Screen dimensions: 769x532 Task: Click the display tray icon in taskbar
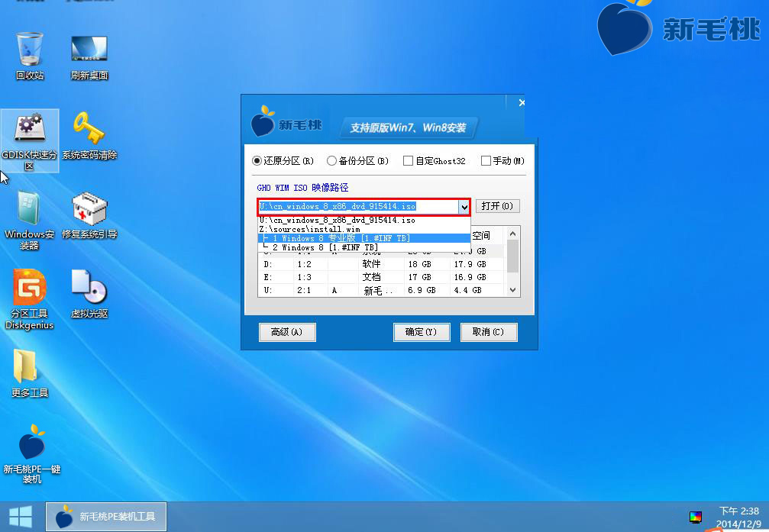pos(696,517)
